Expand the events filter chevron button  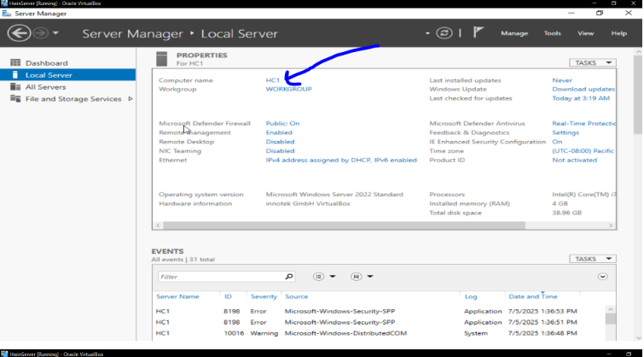[x=602, y=277]
